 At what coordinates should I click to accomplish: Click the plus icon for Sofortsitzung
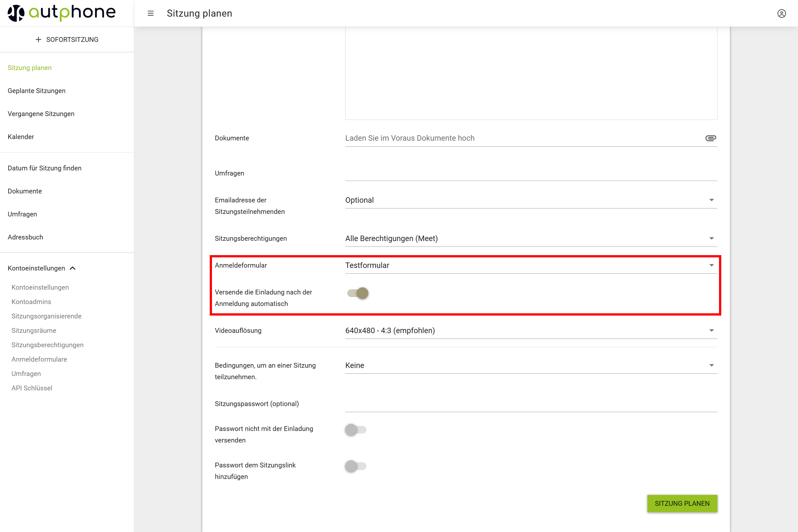[x=38, y=40]
